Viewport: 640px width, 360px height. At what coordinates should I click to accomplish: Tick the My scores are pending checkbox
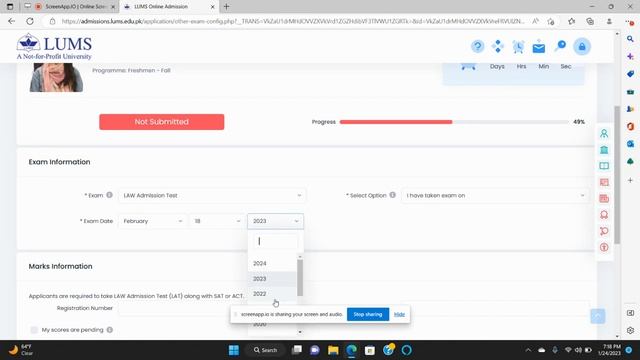click(34, 330)
